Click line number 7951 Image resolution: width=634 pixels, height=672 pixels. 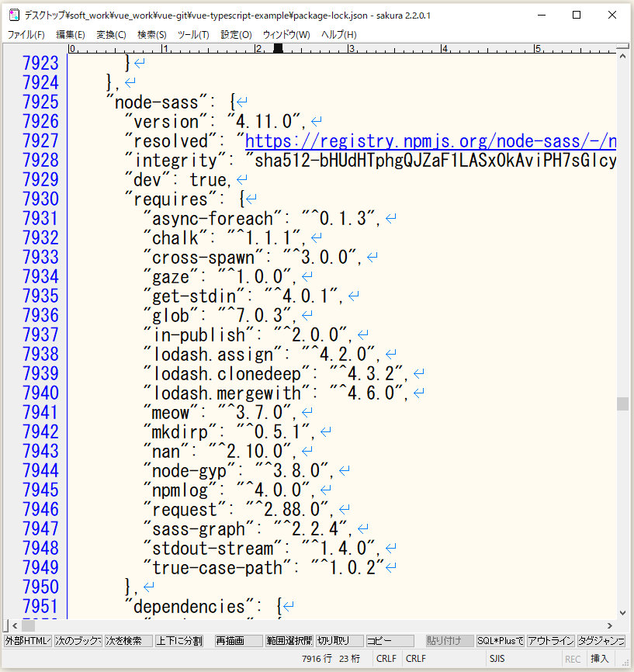pyautogui.click(x=40, y=606)
